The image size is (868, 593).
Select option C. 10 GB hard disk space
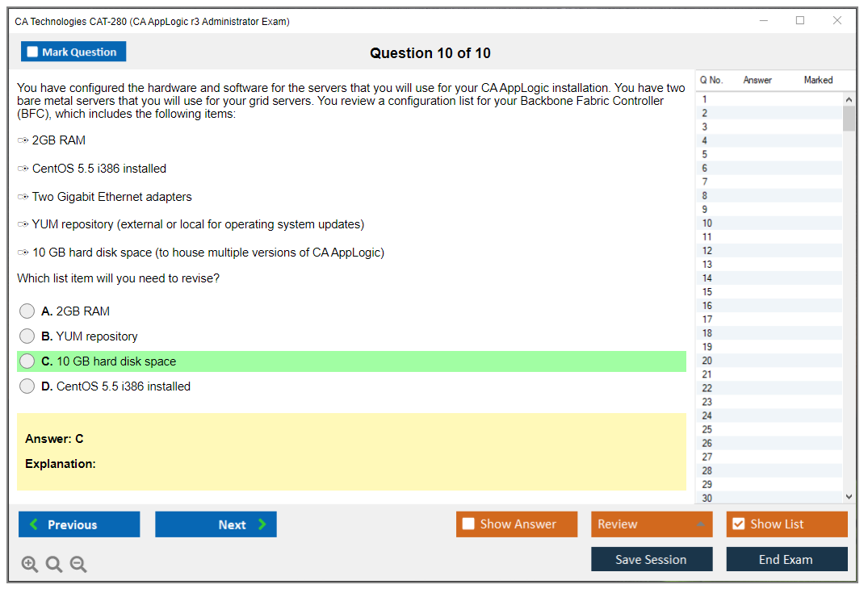27,361
